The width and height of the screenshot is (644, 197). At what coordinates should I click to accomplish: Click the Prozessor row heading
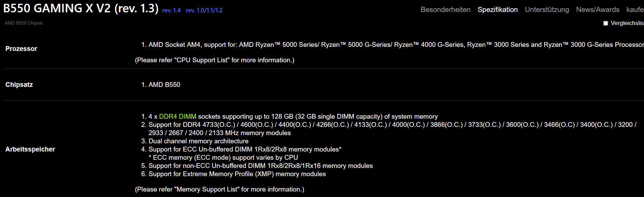(21, 49)
